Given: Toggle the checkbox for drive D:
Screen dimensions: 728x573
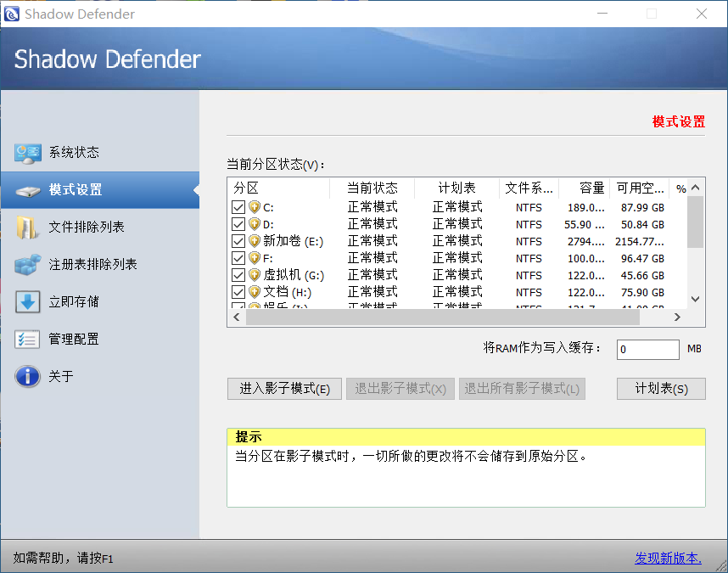Looking at the screenshot, I should pyautogui.click(x=238, y=224).
